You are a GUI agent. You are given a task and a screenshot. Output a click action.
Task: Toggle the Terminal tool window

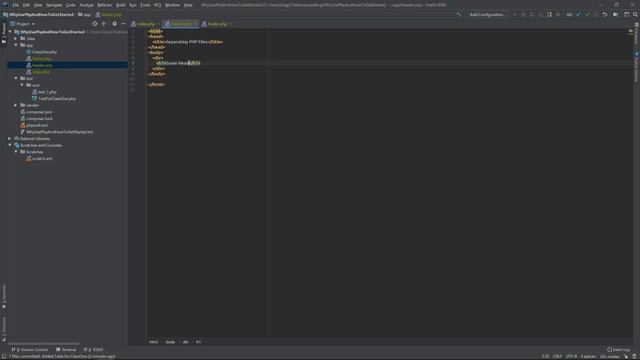click(66, 350)
